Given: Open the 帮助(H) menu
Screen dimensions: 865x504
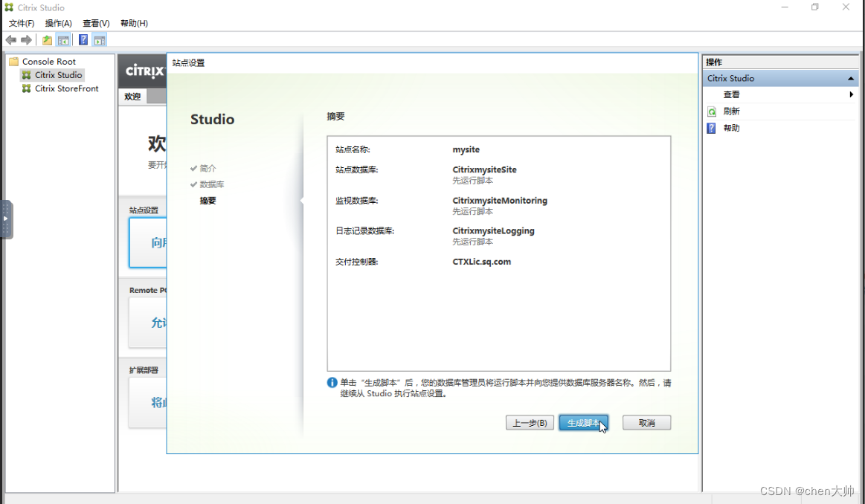Looking at the screenshot, I should pos(134,23).
